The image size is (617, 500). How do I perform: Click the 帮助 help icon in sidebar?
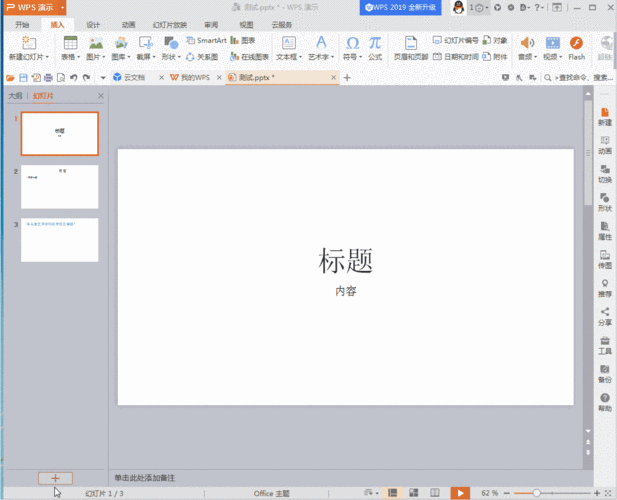605,402
